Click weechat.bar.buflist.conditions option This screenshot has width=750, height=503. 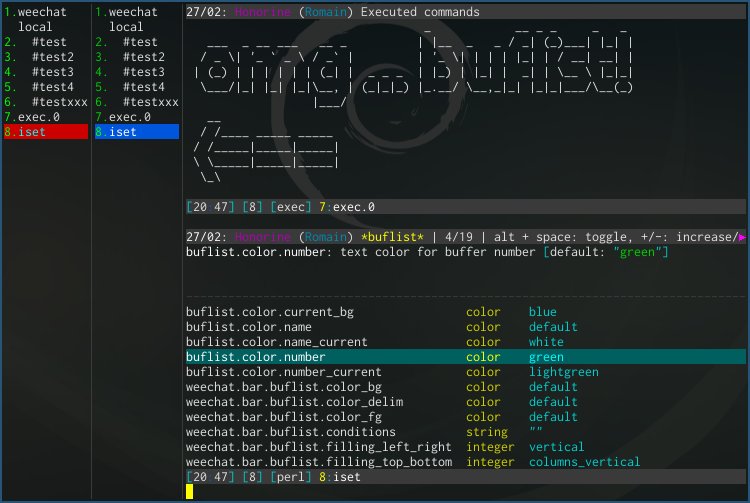click(x=465, y=432)
